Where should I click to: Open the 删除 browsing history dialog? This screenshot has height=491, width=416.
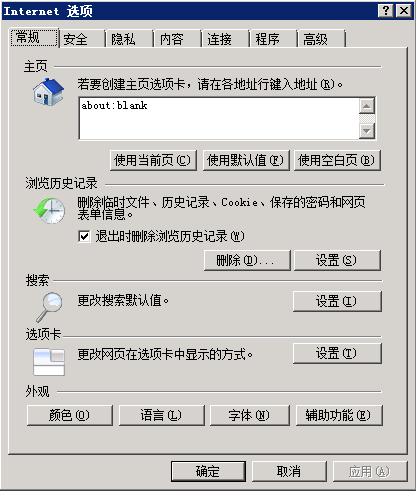[x=247, y=260]
